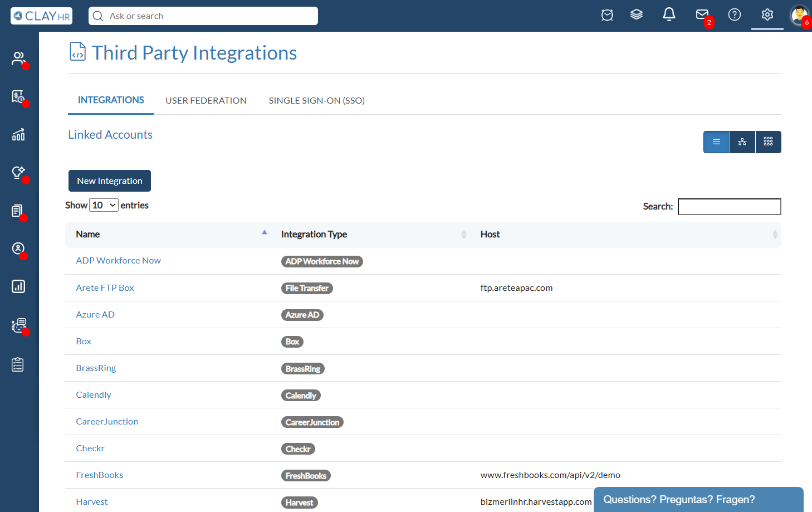
Task: Click the Linked Accounts heading
Action: pos(110,135)
